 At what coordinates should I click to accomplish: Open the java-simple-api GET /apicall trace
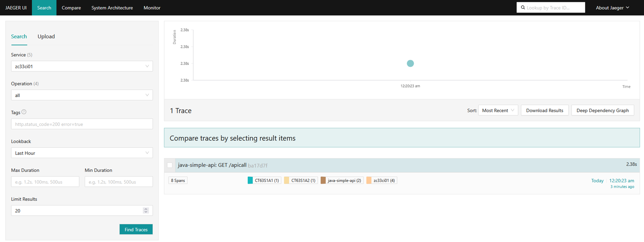(212, 165)
